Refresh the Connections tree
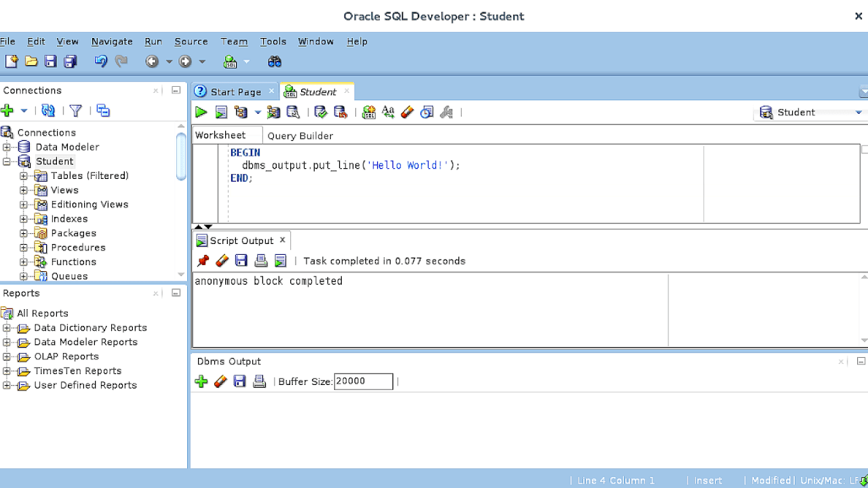This screenshot has height=488, width=868. pos(48,110)
